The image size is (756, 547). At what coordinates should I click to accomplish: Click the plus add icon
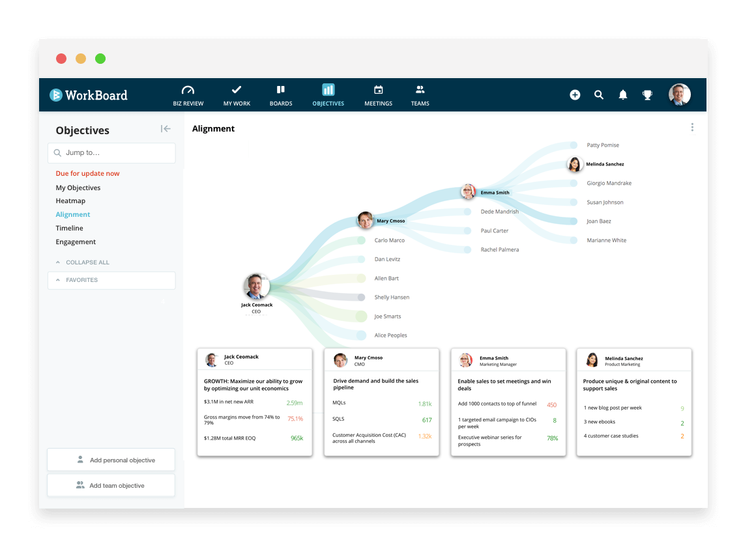pos(575,95)
